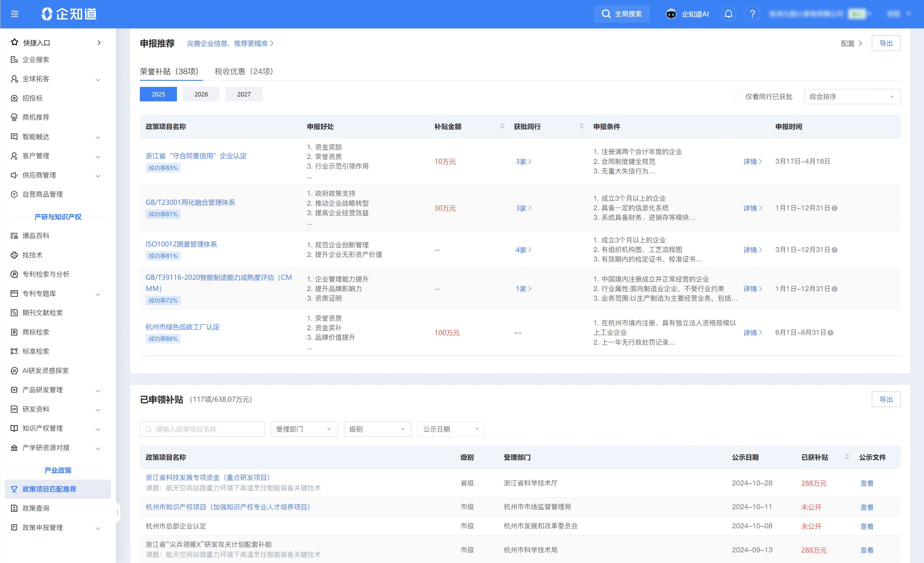Open the help question mark icon
The height and width of the screenshot is (563, 924).
pyautogui.click(x=752, y=14)
